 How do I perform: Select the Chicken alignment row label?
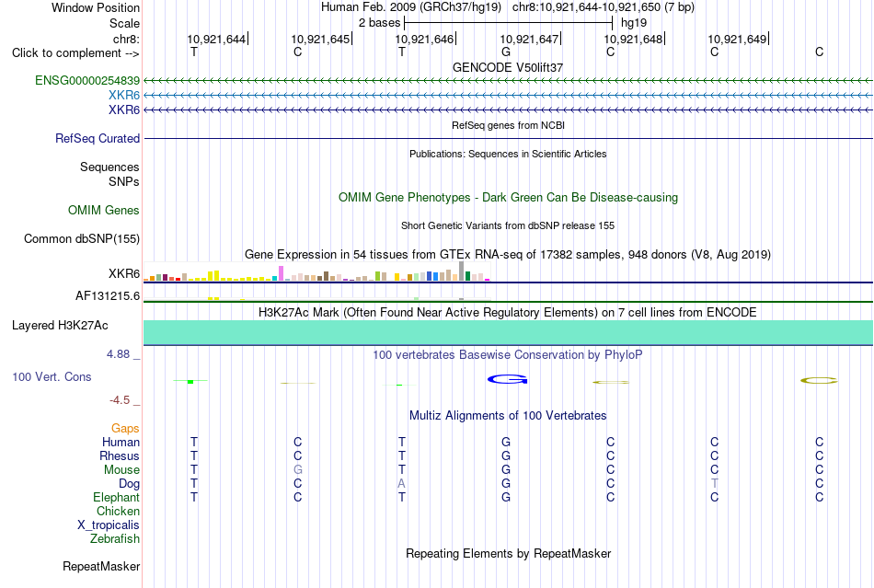(118, 511)
